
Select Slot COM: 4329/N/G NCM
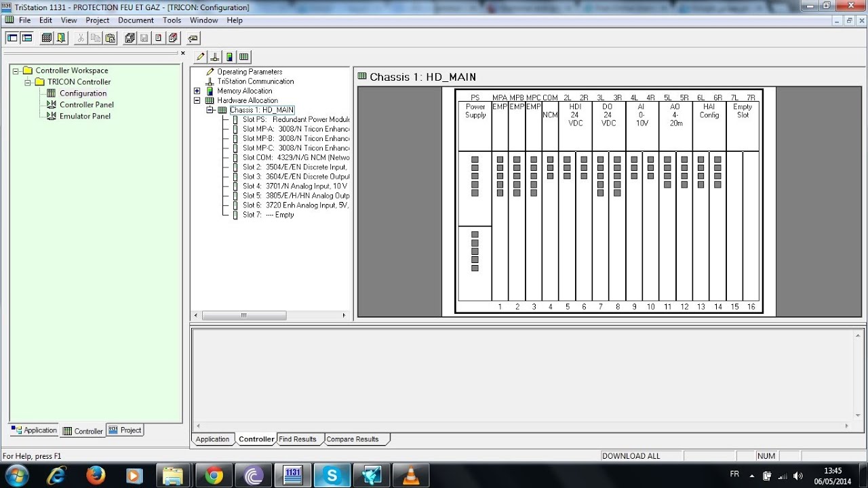click(x=296, y=157)
